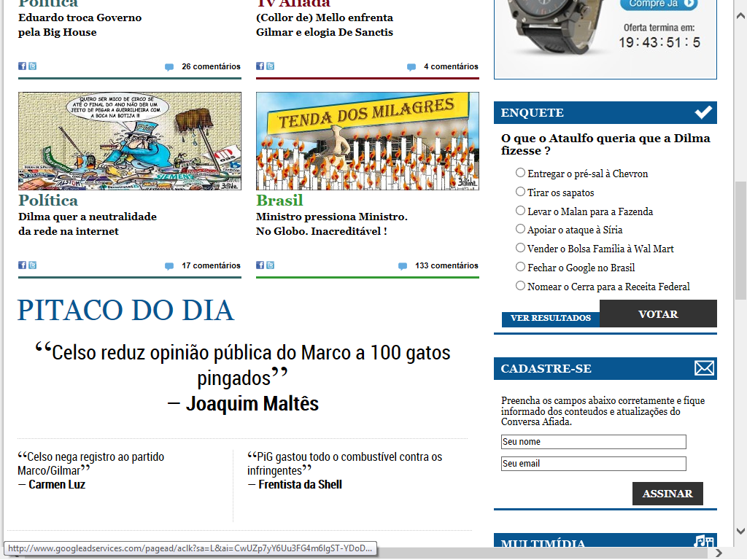Screen dimensions: 747x560
Task: Choose 'Fechar o Google no Brasil' radio button
Action: point(520,267)
